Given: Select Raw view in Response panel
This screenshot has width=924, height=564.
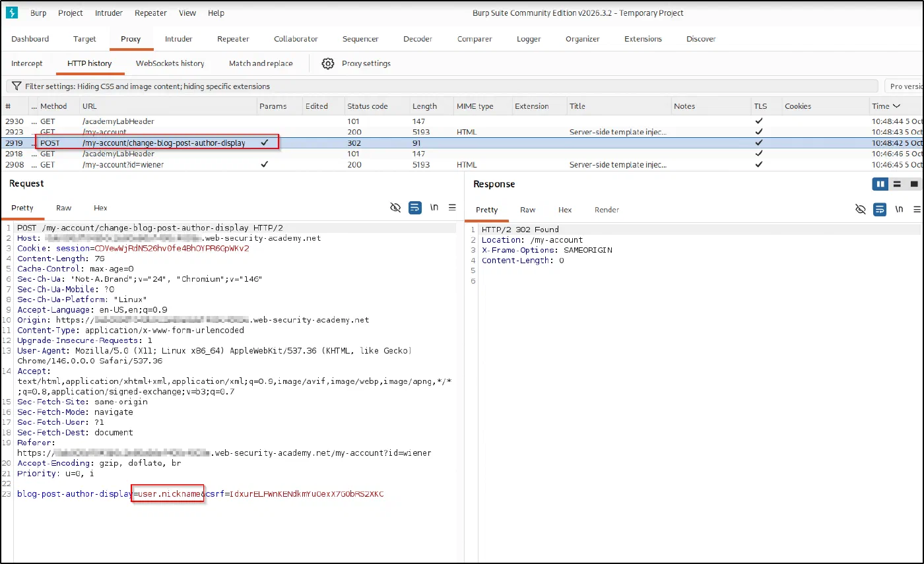Looking at the screenshot, I should [x=528, y=210].
